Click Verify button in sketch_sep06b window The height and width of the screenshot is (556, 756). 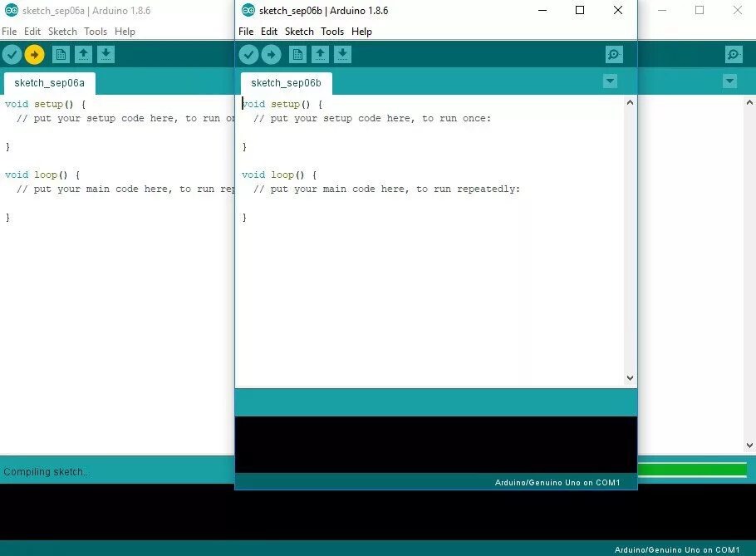[248, 55]
